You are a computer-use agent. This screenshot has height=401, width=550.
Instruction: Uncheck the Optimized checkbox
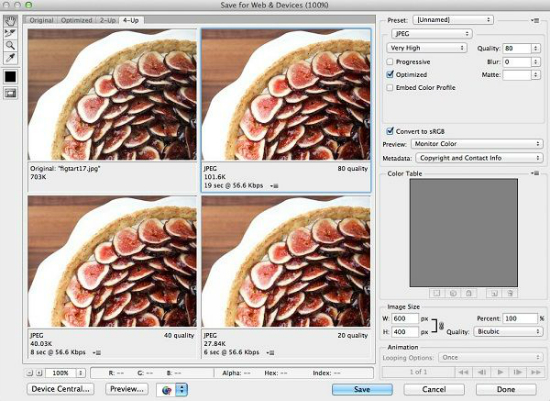click(x=390, y=74)
